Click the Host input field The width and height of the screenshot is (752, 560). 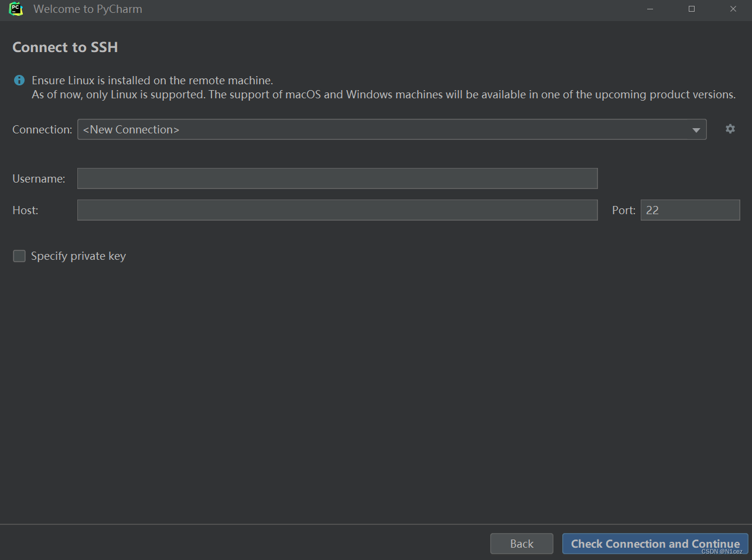pos(337,210)
